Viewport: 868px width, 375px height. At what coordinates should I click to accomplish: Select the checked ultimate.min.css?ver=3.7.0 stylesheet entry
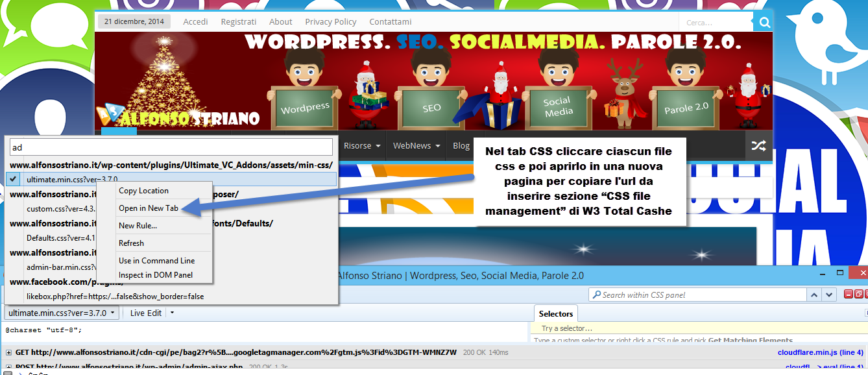[171, 179]
